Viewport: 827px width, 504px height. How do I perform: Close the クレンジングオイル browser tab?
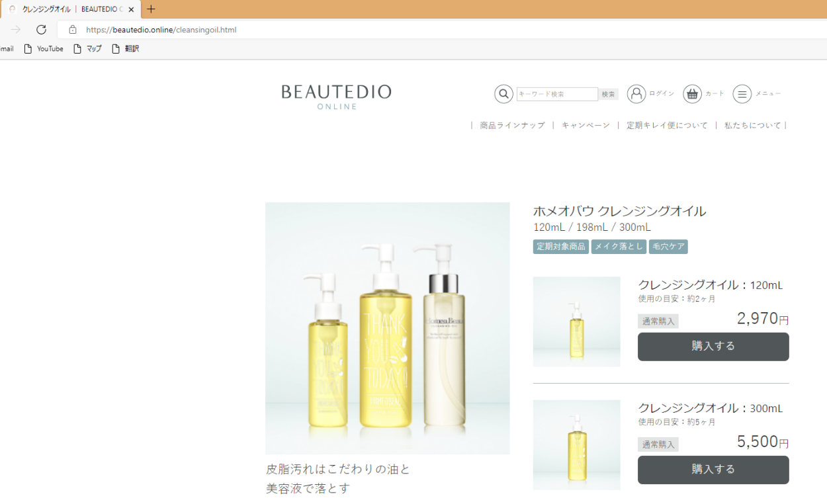131,9
